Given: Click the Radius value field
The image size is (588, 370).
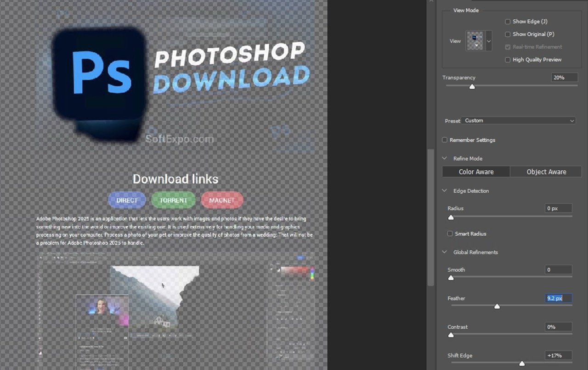Looking at the screenshot, I should [x=559, y=208].
